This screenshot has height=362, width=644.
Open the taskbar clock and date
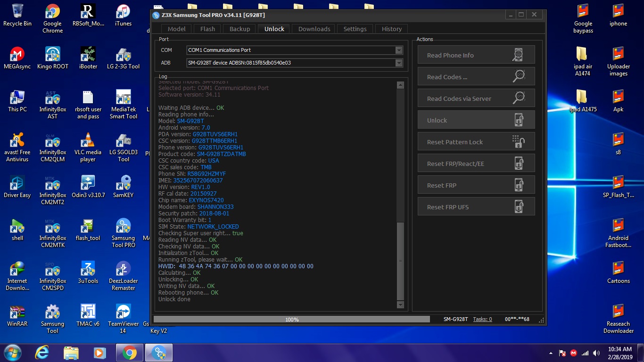coord(619,353)
